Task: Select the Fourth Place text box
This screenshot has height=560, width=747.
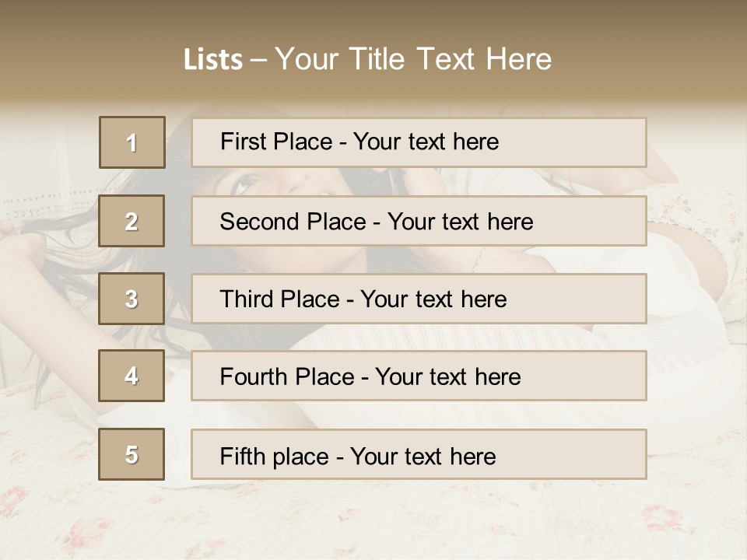Action: point(419,376)
